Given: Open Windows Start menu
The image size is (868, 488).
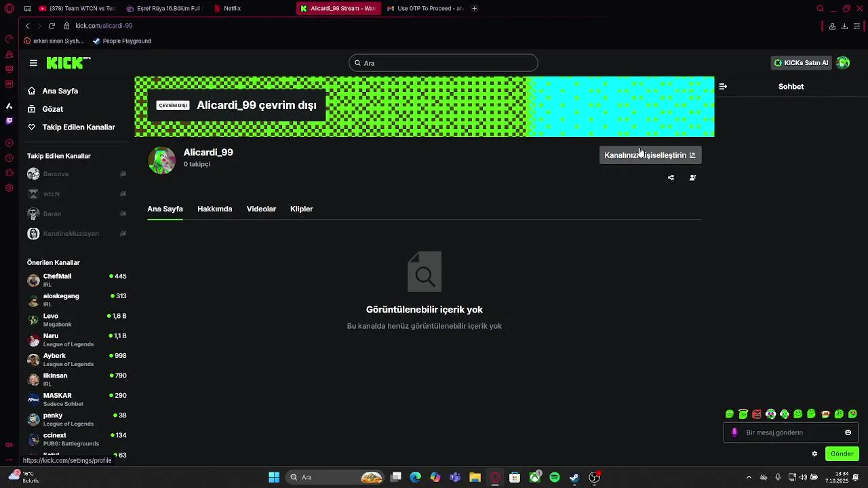Looking at the screenshot, I should 274,477.
